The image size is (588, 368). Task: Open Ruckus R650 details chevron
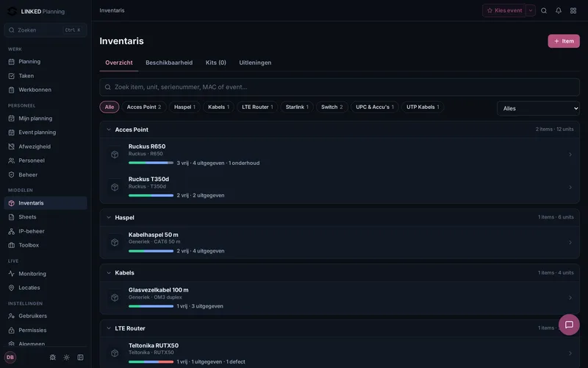pyautogui.click(x=570, y=155)
